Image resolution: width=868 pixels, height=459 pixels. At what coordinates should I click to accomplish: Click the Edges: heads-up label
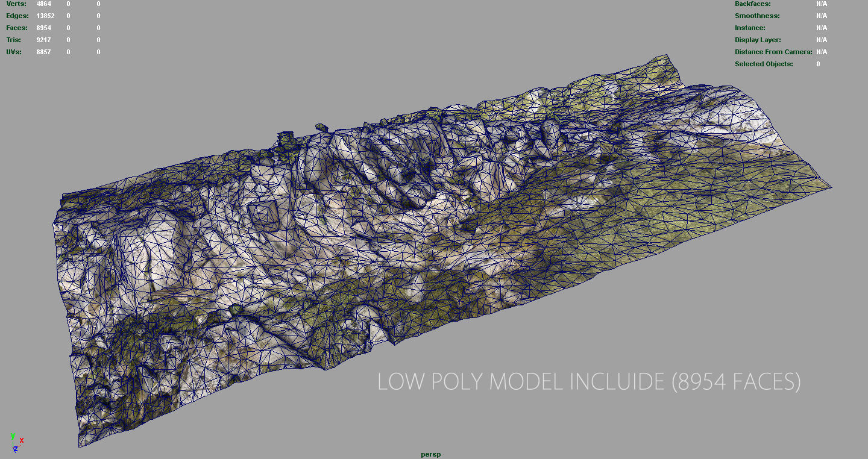pos(17,16)
